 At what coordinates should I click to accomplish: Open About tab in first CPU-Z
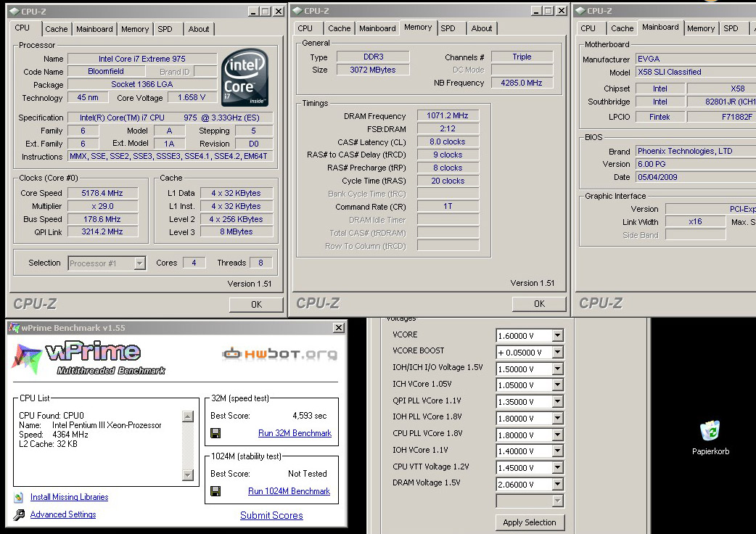click(199, 29)
